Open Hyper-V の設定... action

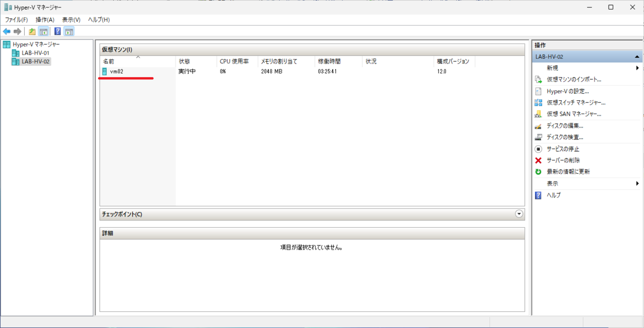pos(568,91)
